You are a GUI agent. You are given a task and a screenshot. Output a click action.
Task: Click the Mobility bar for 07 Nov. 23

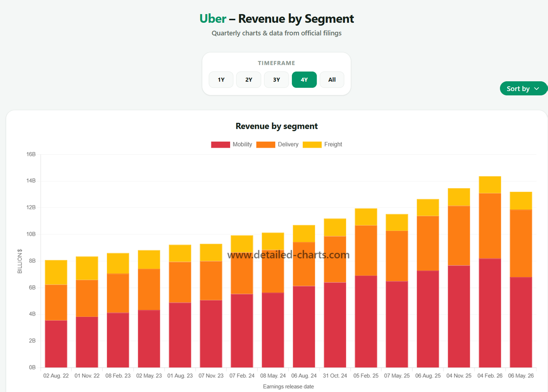point(211,334)
